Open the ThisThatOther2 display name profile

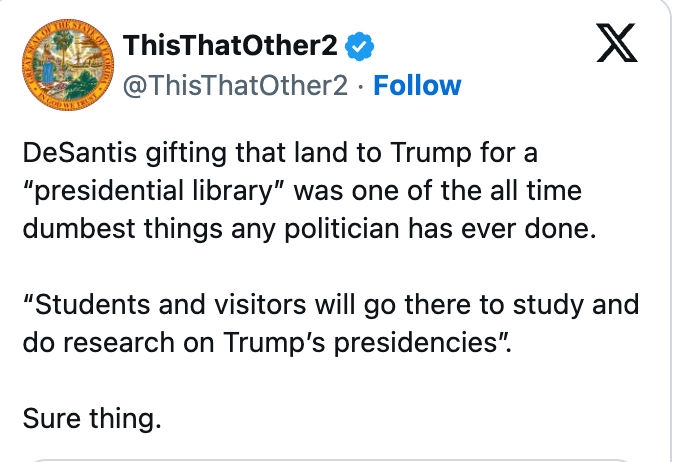tap(230, 46)
